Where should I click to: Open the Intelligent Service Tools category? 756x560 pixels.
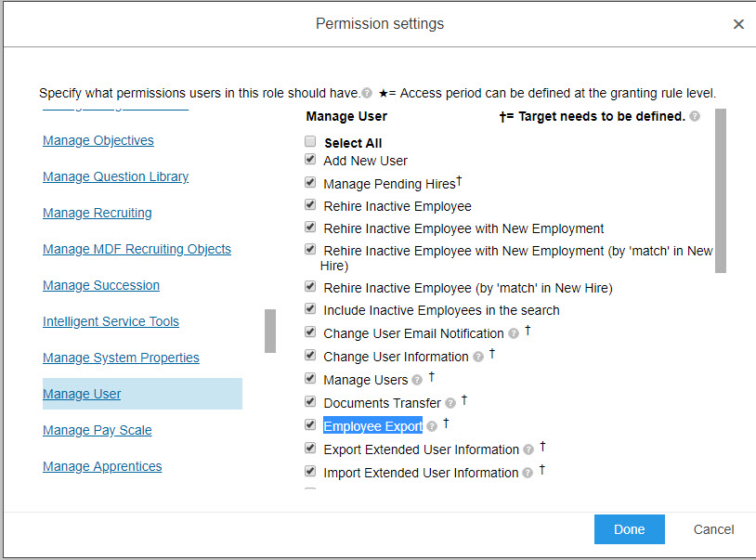click(111, 321)
